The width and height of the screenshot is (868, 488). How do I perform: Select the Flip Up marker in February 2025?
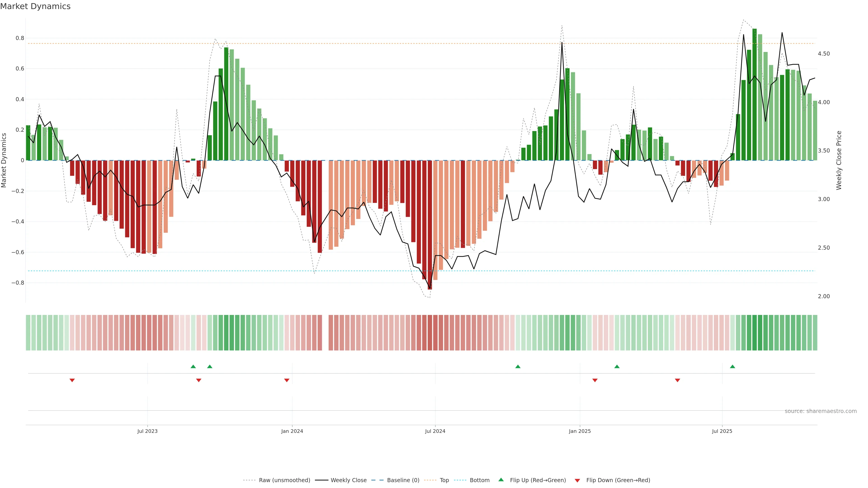[x=617, y=366]
